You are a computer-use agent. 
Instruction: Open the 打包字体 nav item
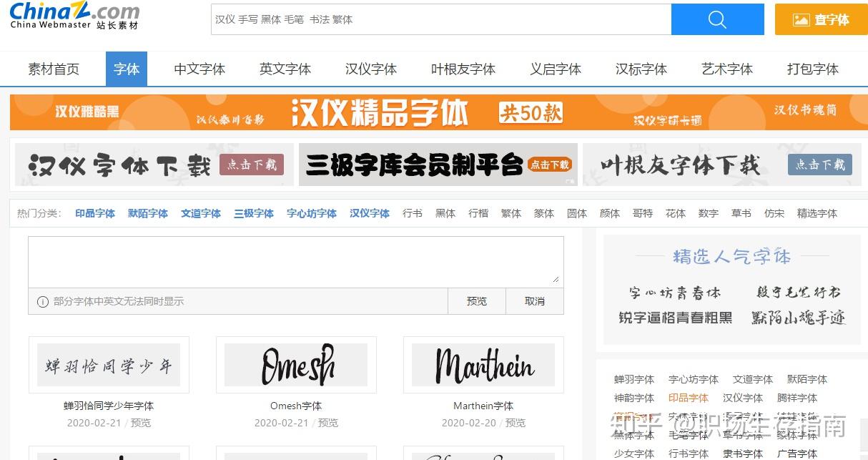coord(813,69)
